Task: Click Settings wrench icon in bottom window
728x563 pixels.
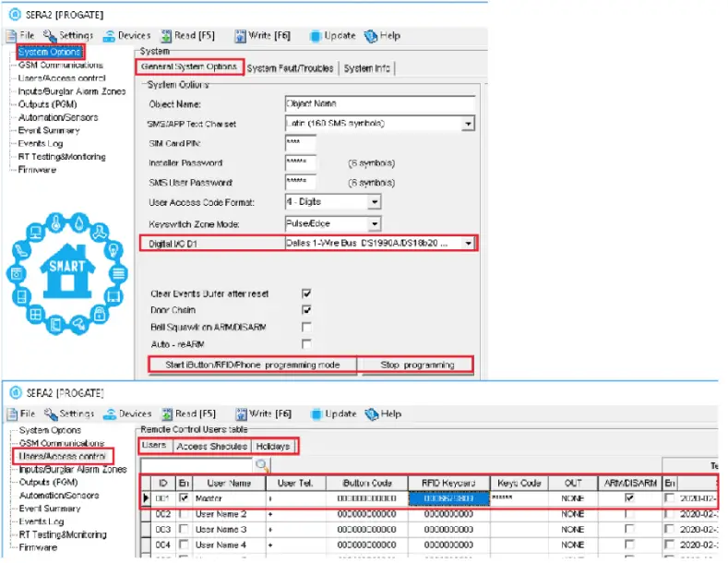Action: click(51, 413)
